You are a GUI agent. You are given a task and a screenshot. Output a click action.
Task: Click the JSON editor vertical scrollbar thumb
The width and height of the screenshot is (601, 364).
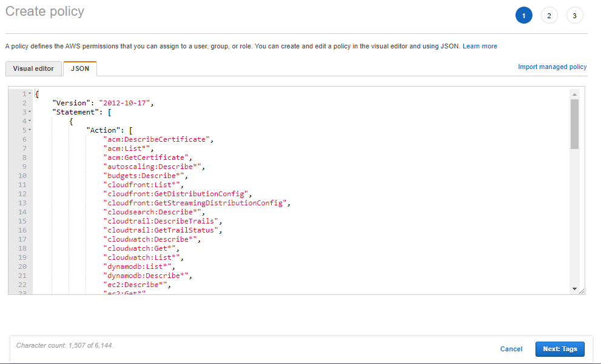coord(574,124)
